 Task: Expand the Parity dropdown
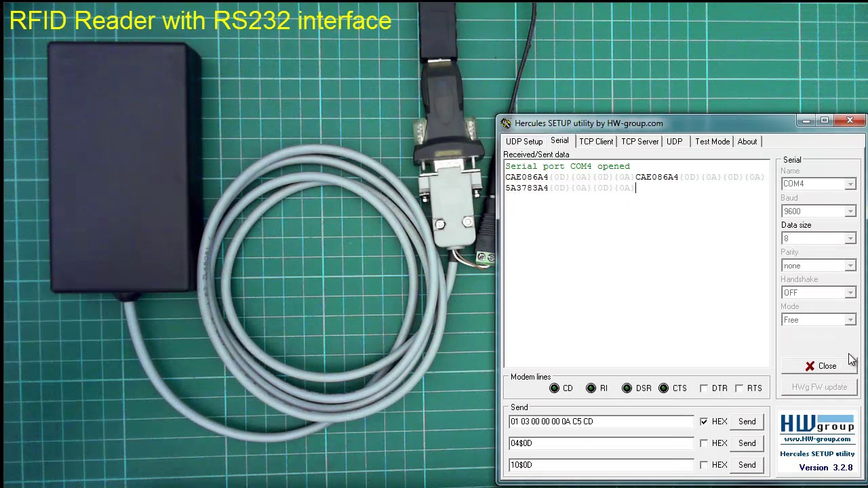coord(850,266)
